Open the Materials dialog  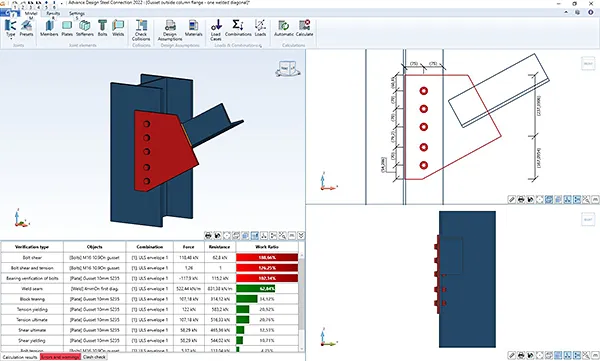tap(193, 29)
